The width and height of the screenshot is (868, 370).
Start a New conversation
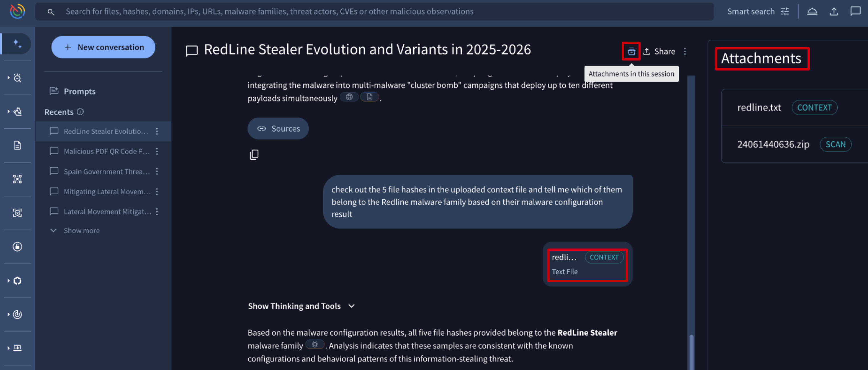(103, 47)
